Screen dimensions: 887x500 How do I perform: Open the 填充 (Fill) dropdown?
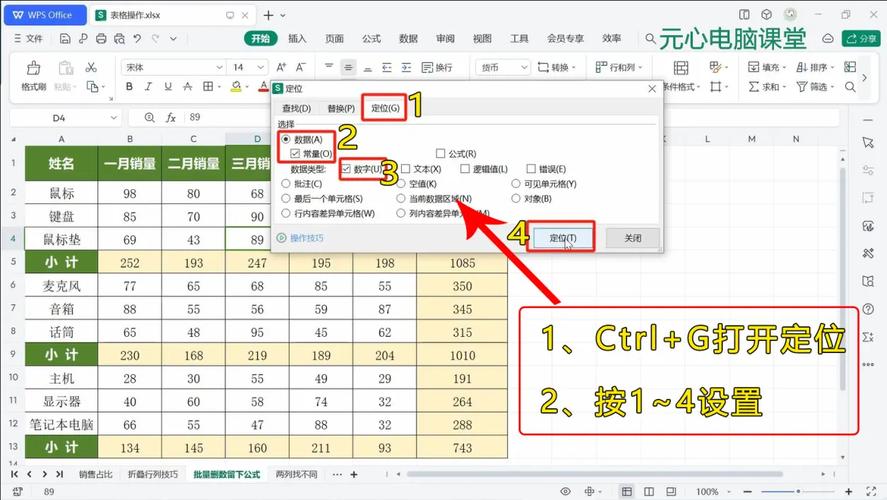(x=767, y=67)
